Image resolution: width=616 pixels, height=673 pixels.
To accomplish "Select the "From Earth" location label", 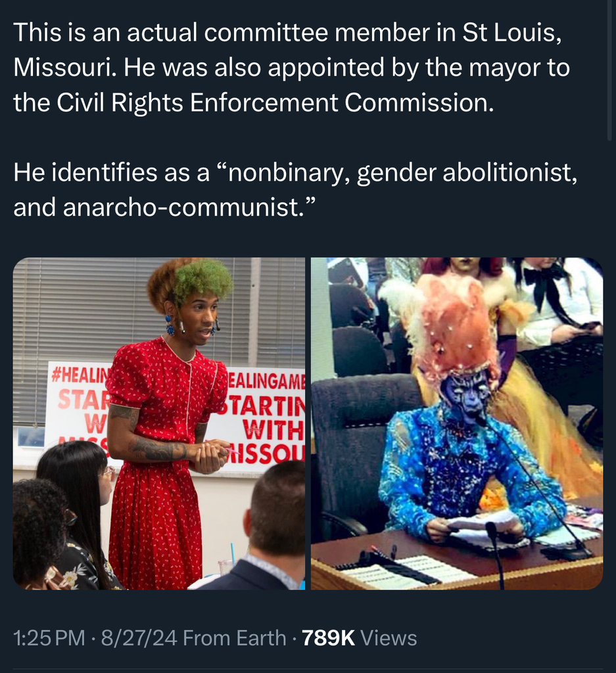I will (235, 638).
